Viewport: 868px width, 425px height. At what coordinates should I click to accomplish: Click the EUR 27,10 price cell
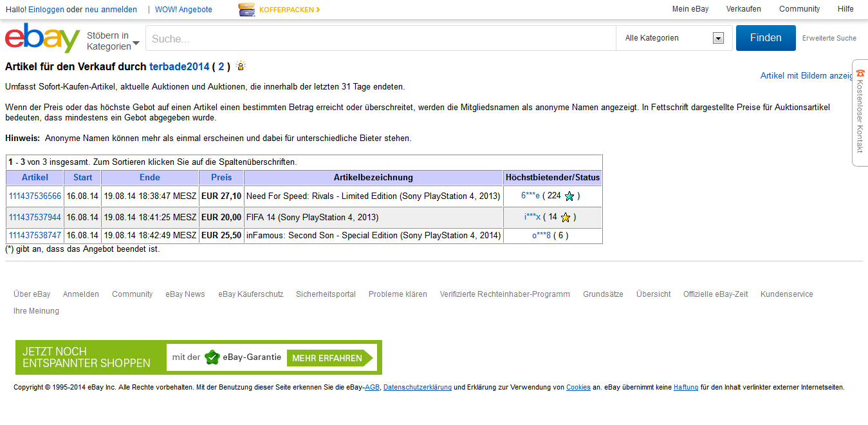pyautogui.click(x=221, y=196)
